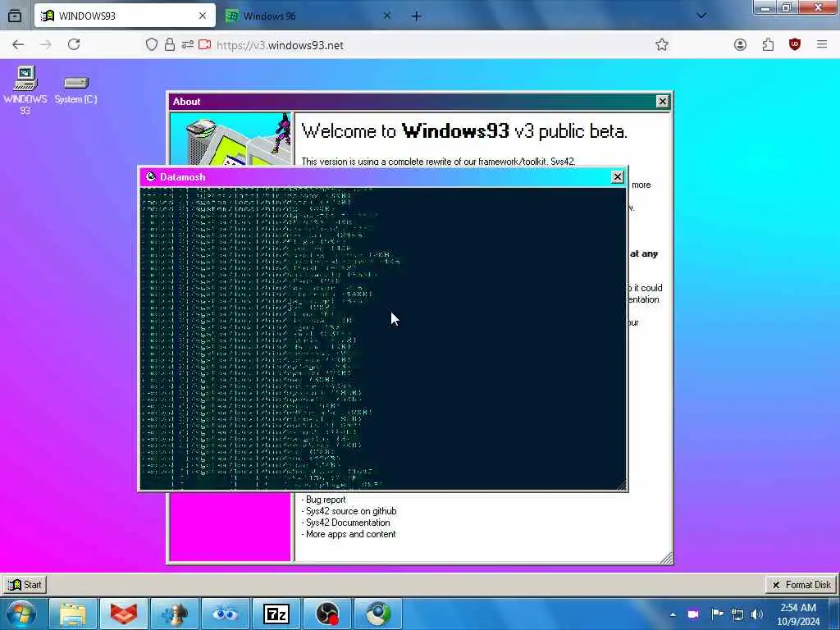
Task: Open the extensions puzzle icon
Action: click(768, 44)
